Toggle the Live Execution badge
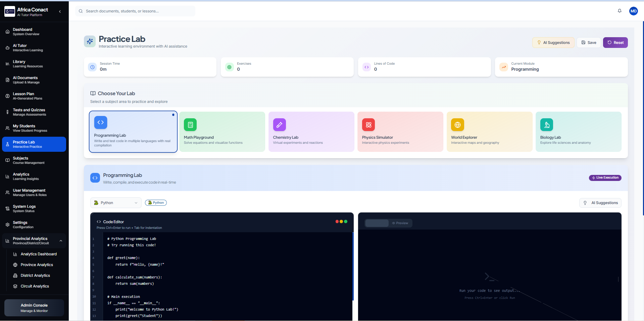The width and height of the screenshot is (644, 321). [605, 178]
